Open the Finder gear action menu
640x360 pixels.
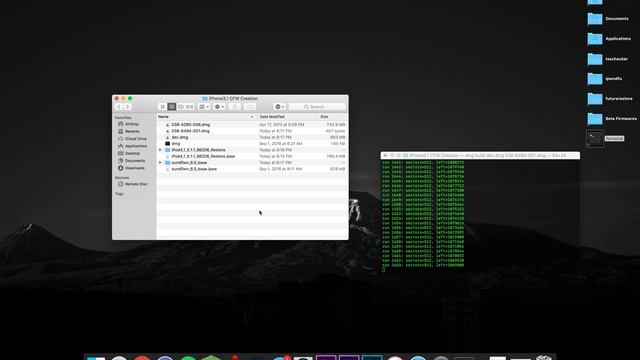point(219,107)
